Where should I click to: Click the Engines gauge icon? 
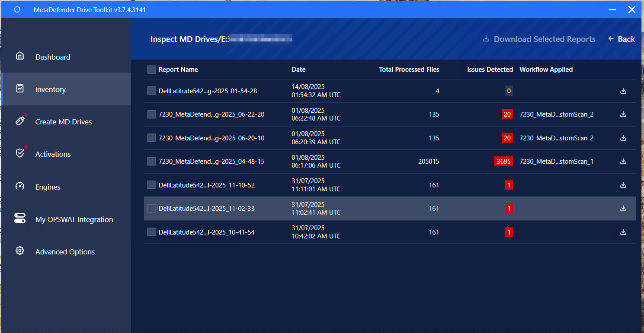(x=19, y=186)
